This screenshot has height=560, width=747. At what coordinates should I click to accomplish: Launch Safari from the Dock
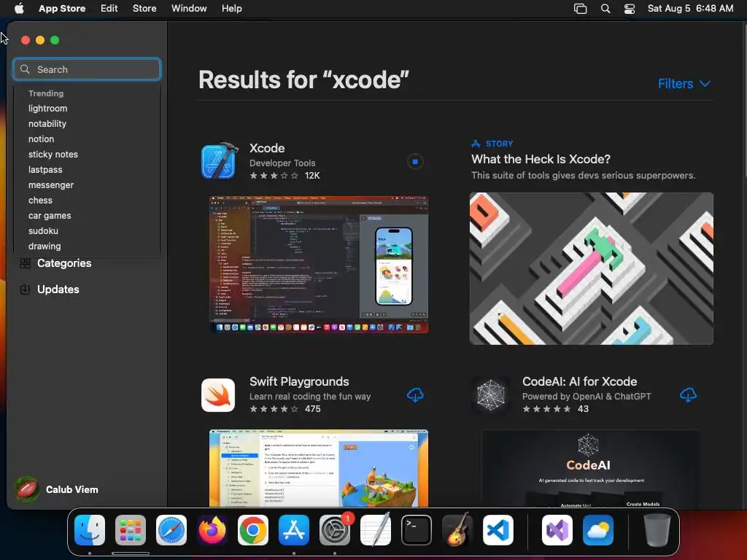[x=171, y=529]
